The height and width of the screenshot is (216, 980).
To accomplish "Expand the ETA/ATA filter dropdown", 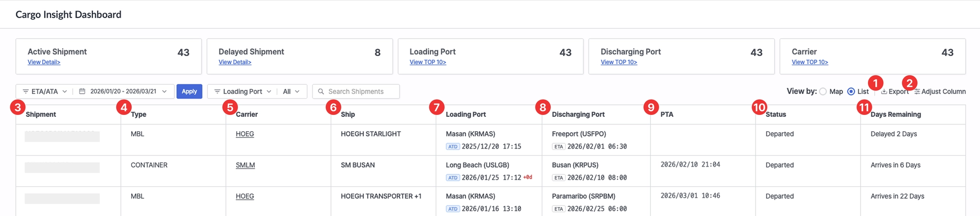I will point(65,91).
